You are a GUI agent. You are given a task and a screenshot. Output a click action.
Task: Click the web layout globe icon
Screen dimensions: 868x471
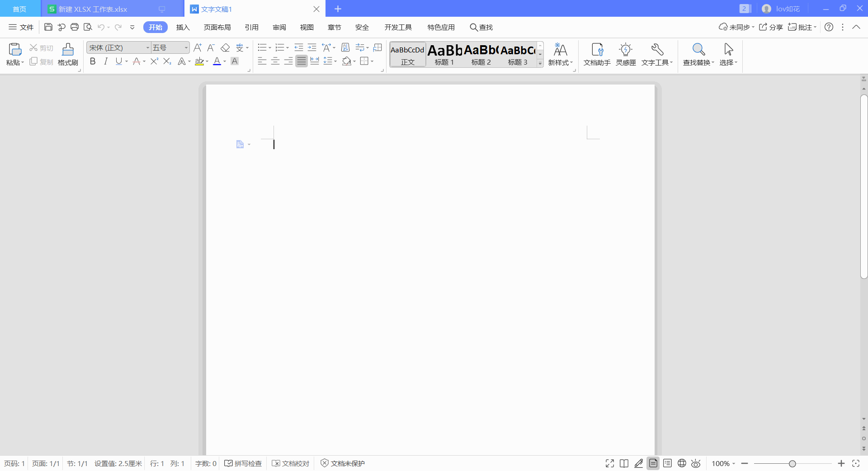[x=682, y=463]
